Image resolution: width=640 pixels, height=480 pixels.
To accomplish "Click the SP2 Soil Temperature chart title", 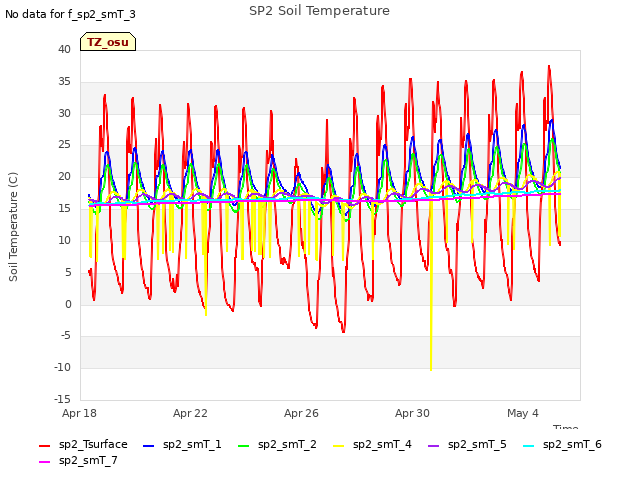I will [319, 11].
